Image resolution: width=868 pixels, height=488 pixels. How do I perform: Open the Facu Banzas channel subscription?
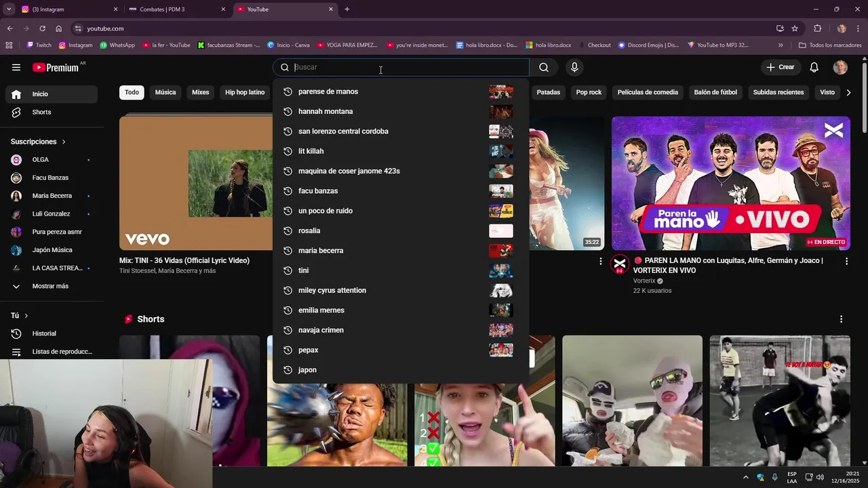(x=52, y=178)
